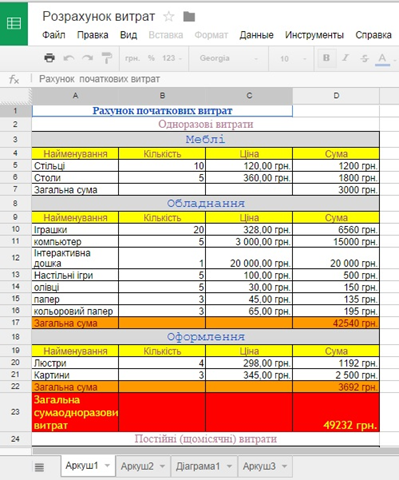Select the Обладнання section cell
The width and height of the screenshot is (399, 480).
tap(206, 203)
